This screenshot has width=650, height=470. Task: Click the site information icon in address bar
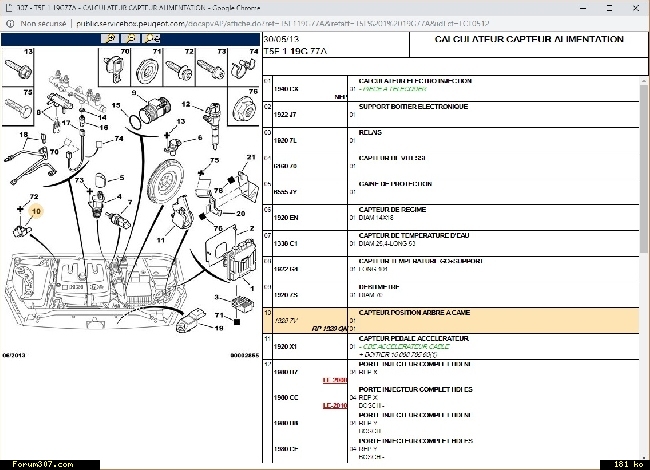(x=10, y=24)
